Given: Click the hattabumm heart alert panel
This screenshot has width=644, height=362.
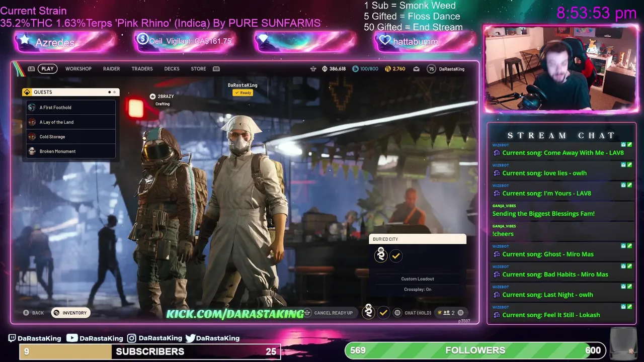Looking at the screenshot, I should pyautogui.click(x=426, y=41).
